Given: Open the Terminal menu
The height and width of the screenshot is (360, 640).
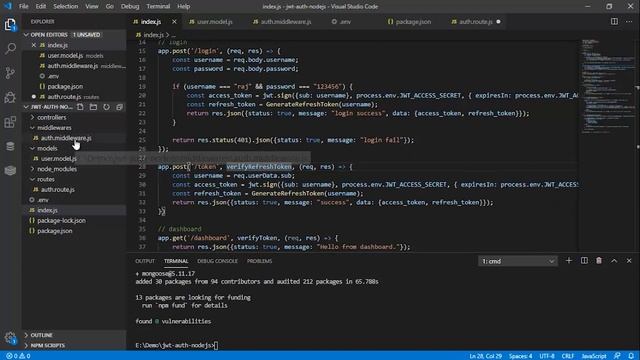Looking at the screenshot, I should 158,7.
